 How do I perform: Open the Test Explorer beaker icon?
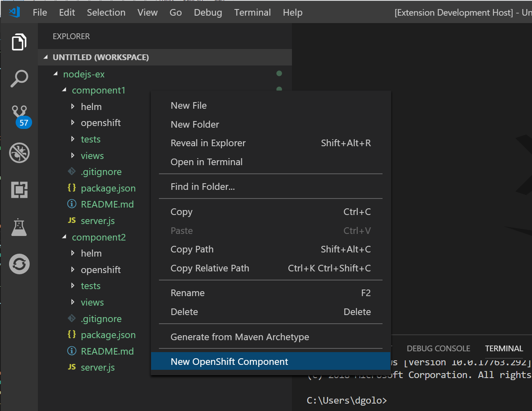pyautogui.click(x=19, y=227)
